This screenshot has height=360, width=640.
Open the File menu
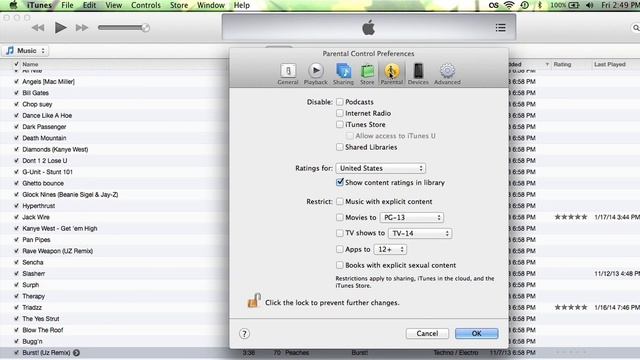click(67, 5)
